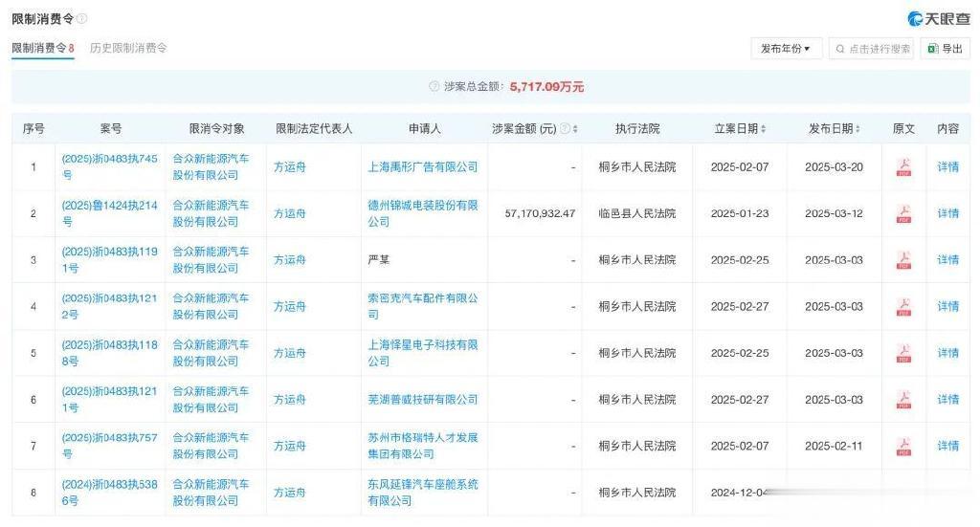
Task: Open PDF icon in 严某 applicant row
Action: [903, 260]
